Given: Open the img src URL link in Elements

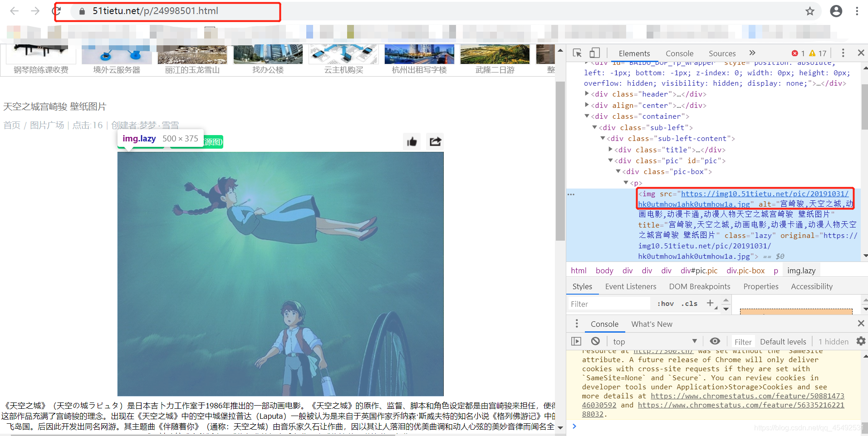Looking at the screenshot, I should pos(744,199).
